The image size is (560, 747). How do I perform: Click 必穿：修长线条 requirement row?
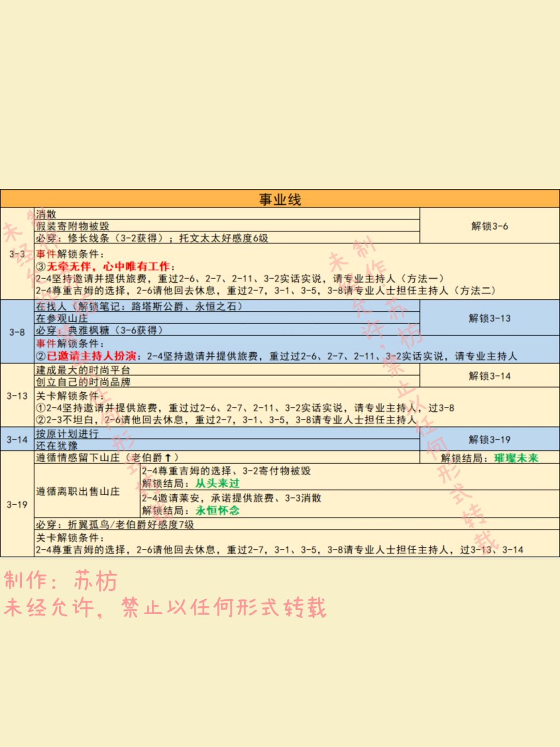pyautogui.click(x=227, y=238)
